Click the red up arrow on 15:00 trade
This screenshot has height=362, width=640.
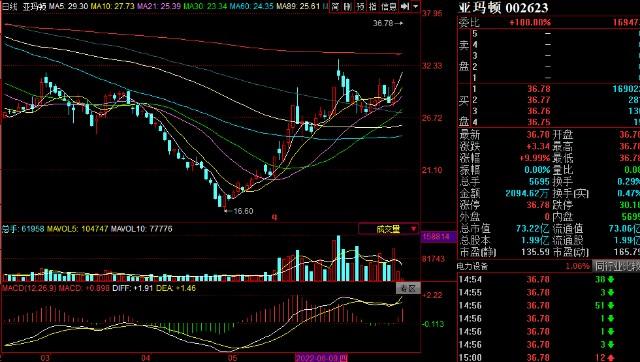611,358
